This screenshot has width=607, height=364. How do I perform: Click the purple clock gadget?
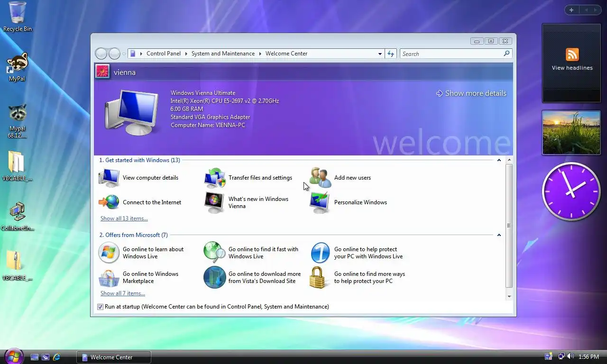[x=571, y=191]
